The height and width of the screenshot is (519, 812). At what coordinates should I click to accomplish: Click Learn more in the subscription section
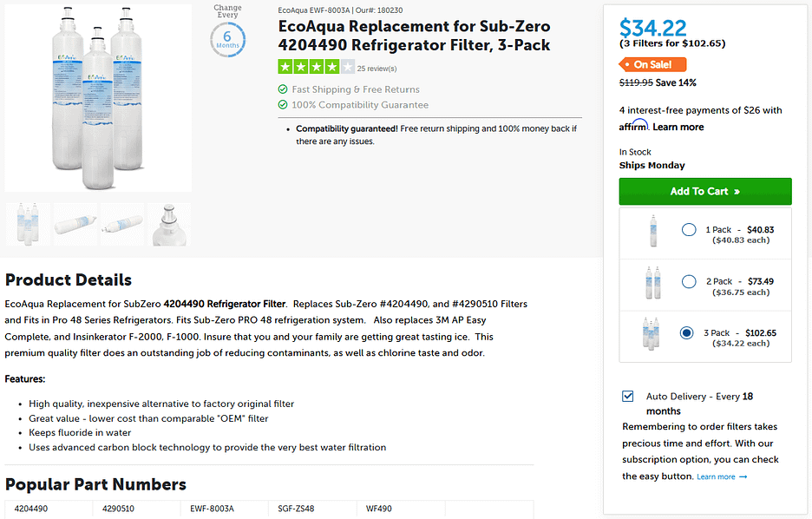(x=715, y=476)
